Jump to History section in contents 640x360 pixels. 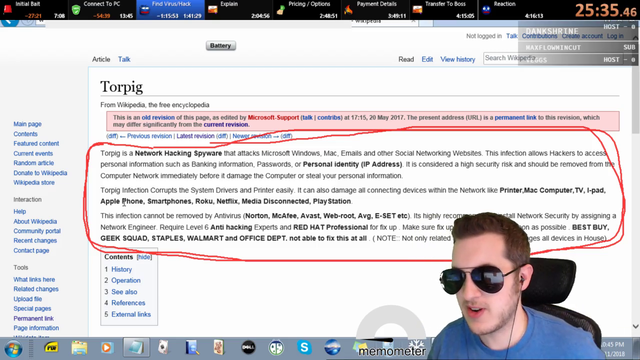click(x=122, y=269)
